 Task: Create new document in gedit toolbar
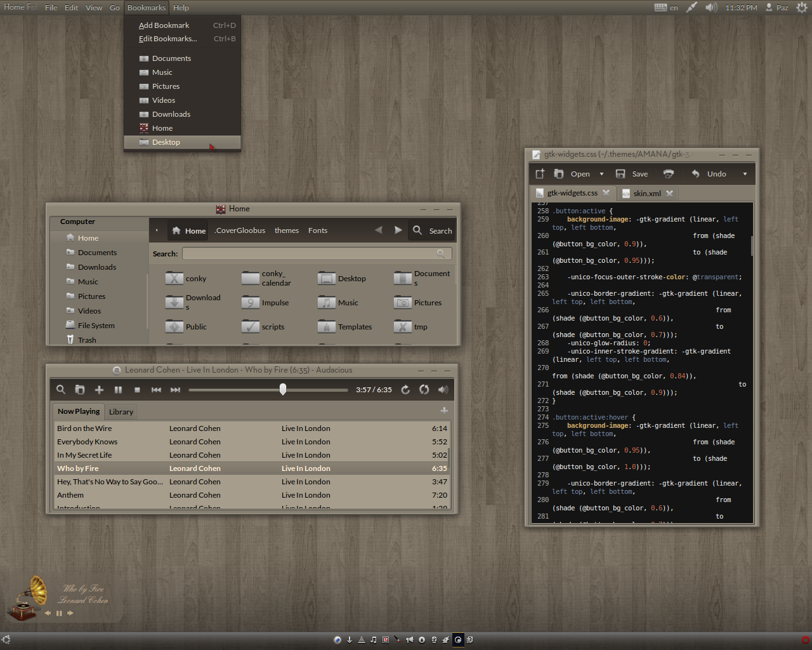pos(540,174)
